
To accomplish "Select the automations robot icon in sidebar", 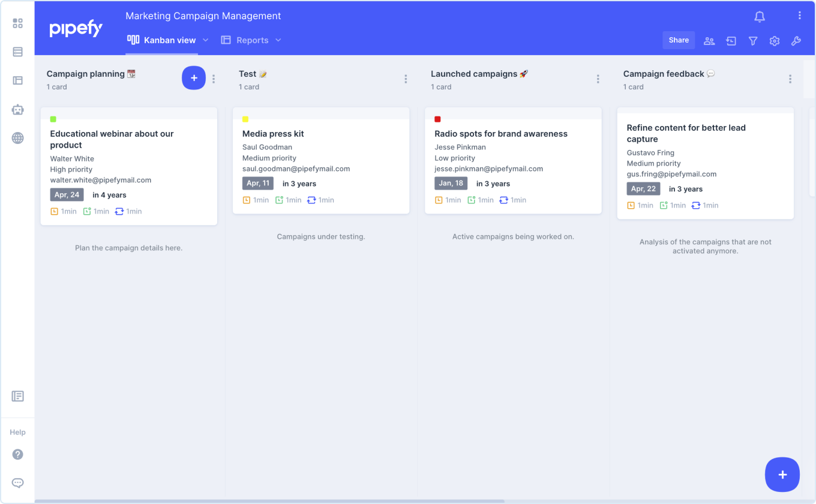I will pyautogui.click(x=17, y=109).
